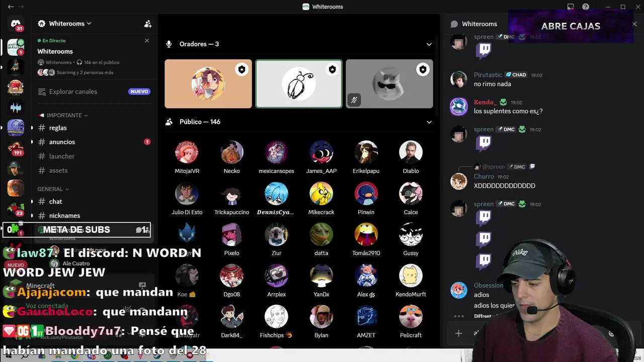Click the chat bubble icon beside Whiterooms in chat header

point(454,24)
